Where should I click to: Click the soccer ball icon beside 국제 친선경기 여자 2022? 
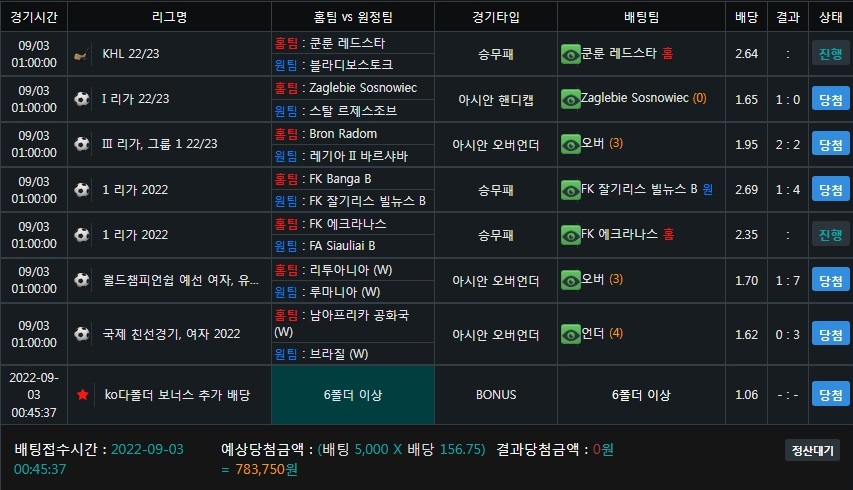[82, 333]
